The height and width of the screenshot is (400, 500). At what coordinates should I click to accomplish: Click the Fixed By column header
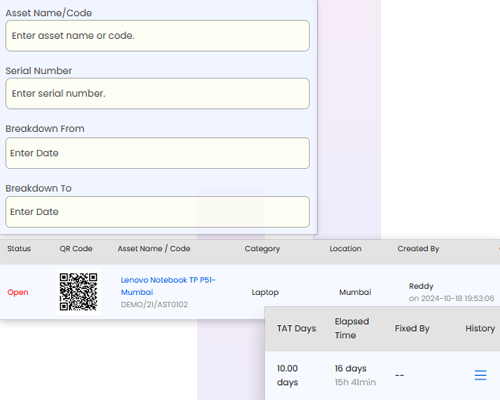(412, 329)
